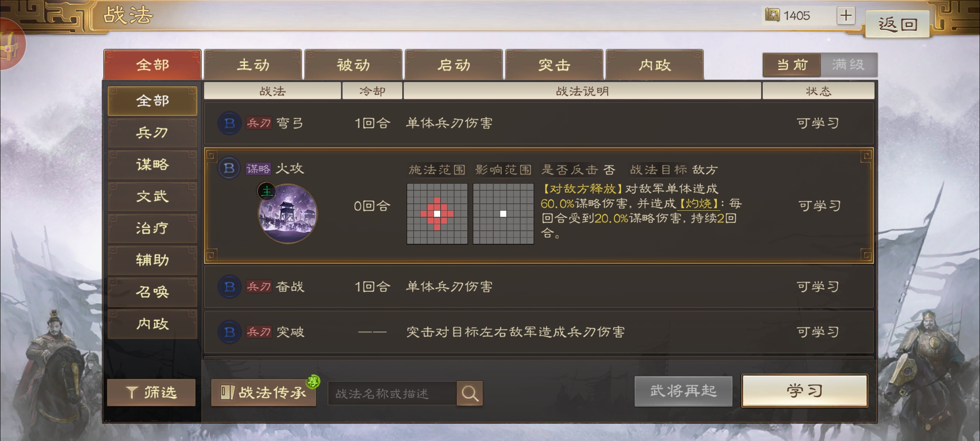Screen dimensions: 980x441
Task: Switch to the 突击 tab
Action: (x=554, y=65)
